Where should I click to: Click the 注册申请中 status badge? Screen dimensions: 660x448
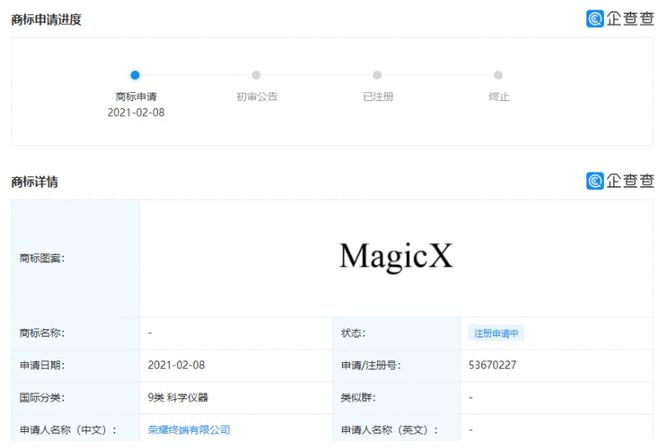point(496,333)
